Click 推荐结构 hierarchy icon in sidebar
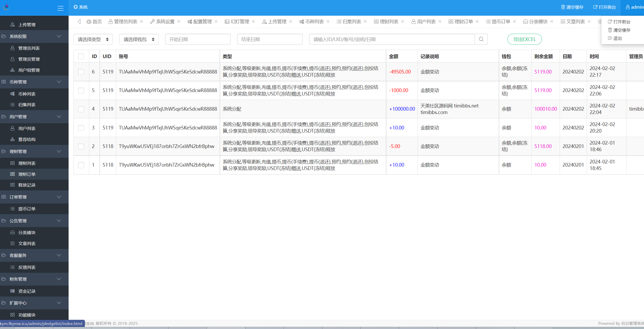Screen dimensions: 644x329 coord(12,139)
